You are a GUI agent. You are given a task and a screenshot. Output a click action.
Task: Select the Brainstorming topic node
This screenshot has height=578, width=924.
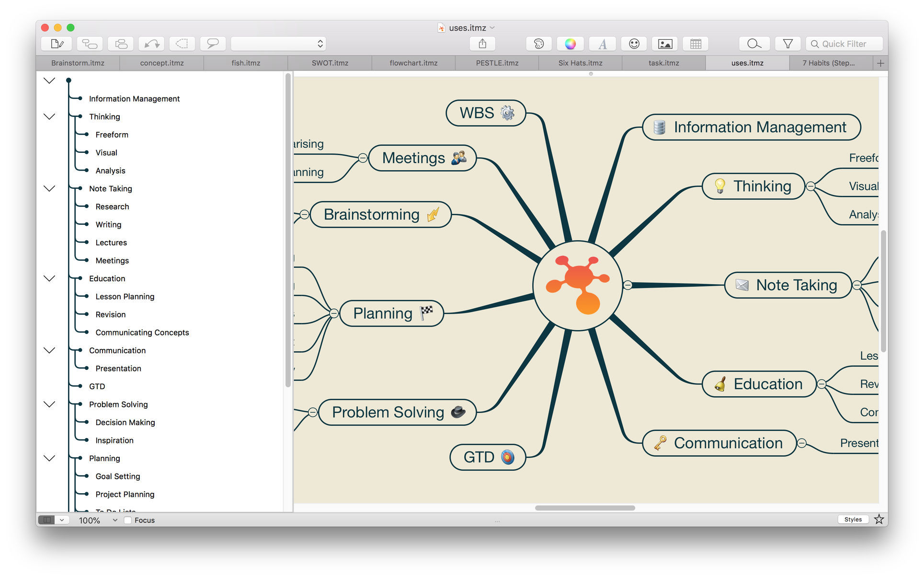[372, 214]
